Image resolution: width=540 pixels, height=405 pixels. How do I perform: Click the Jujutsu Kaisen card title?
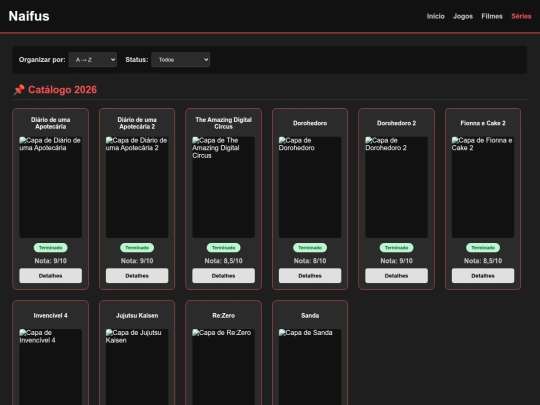coord(137,315)
